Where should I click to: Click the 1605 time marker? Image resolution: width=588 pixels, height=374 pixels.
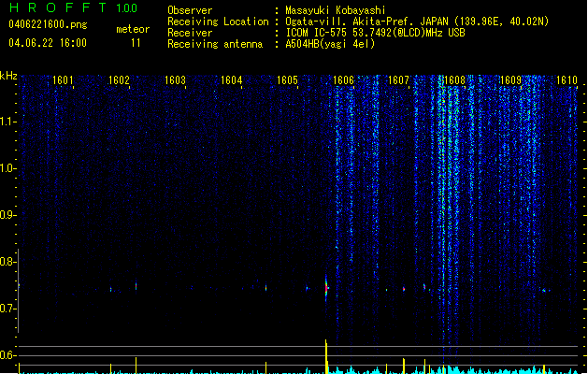(287, 80)
